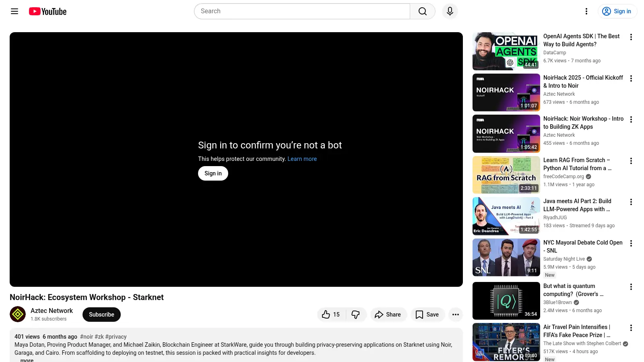Click Sign in button inside video player
The width and height of the screenshot is (644, 362).
click(x=213, y=173)
